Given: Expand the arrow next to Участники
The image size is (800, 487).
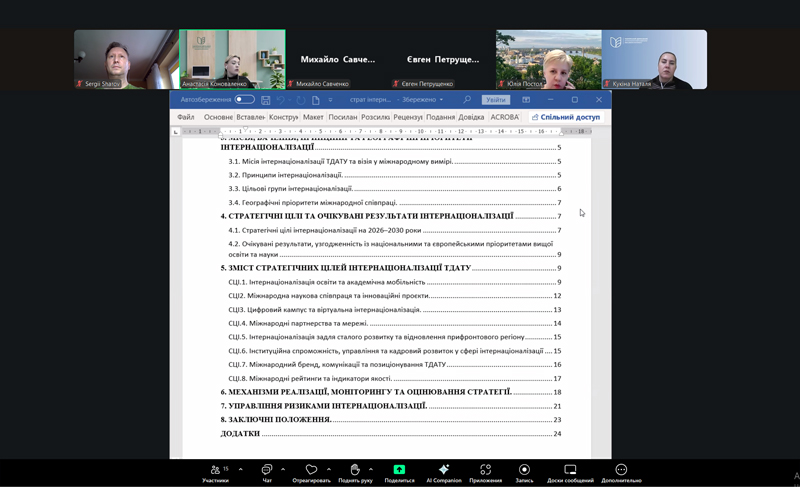Looking at the screenshot, I should (240, 469).
